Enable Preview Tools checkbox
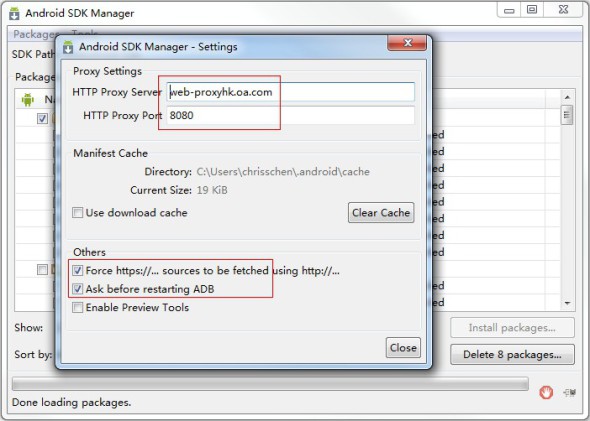Screen dimensions: 590x421 click(x=78, y=307)
